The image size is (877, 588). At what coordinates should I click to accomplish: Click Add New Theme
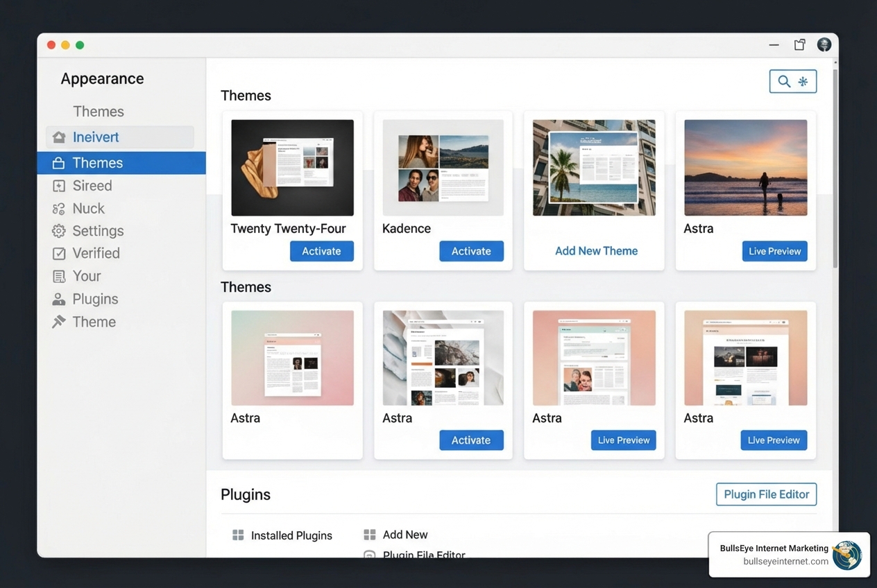point(596,251)
